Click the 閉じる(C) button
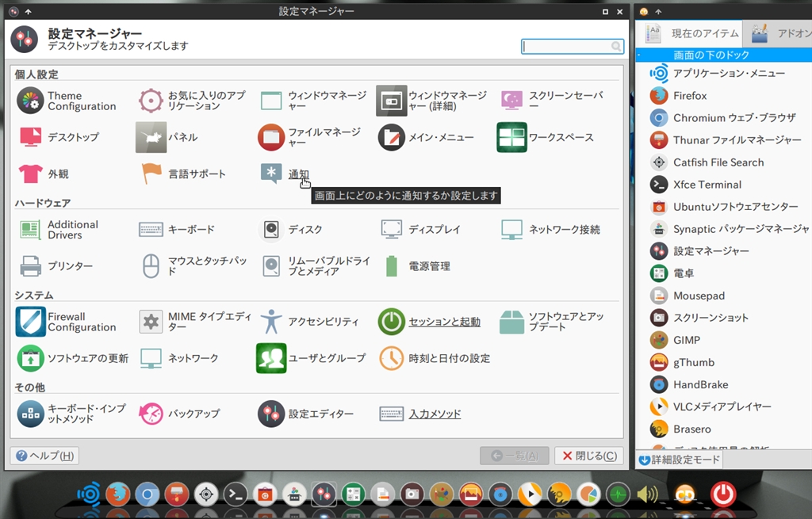The height and width of the screenshot is (519, 812). 589,456
